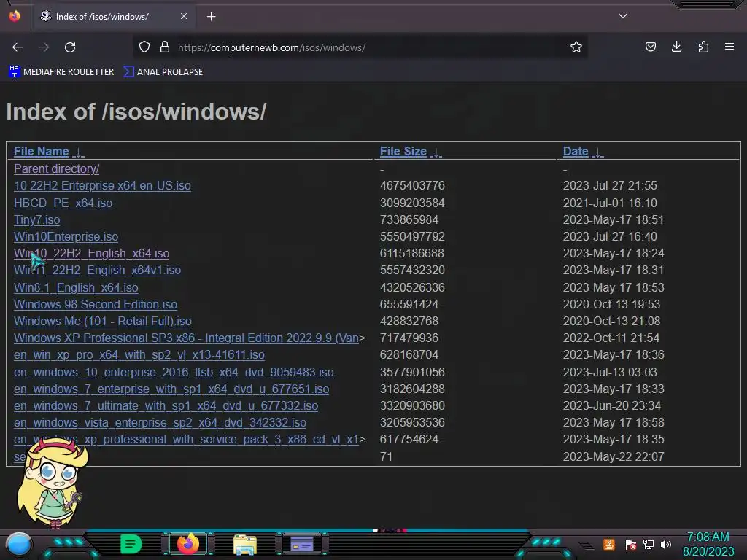Open MEDIAFIRE ROULETTER bookmark
747x560 pixels.
click(61, 72)
